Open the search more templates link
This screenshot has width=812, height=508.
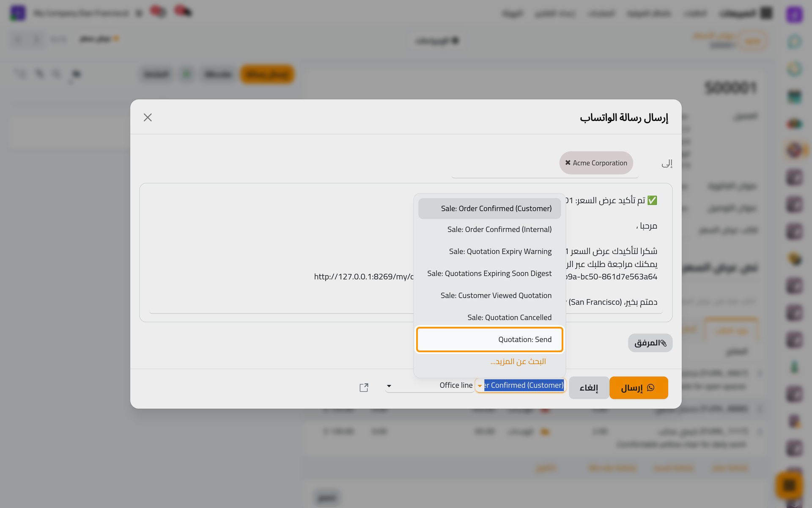click(518, 362)
